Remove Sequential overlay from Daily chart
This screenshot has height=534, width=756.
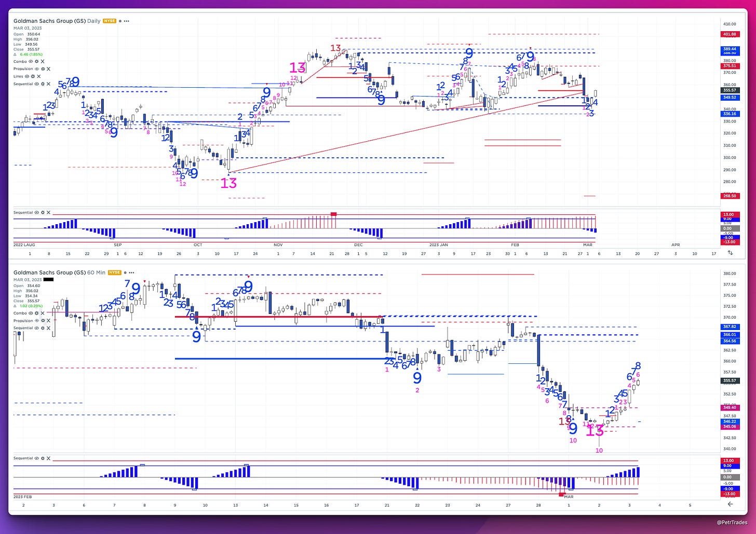point(48,84)
